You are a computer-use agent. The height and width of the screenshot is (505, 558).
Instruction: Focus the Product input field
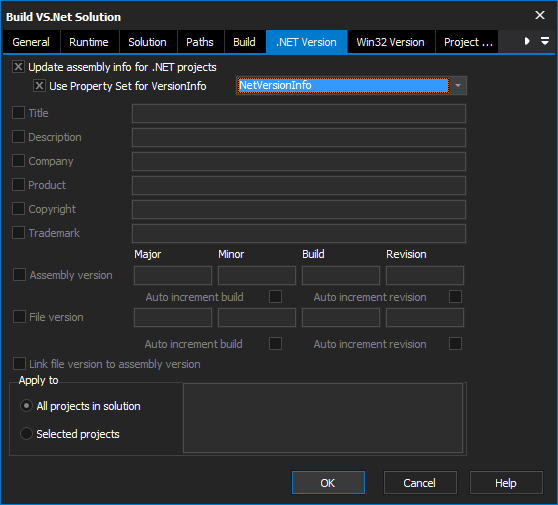coord(299,185)
